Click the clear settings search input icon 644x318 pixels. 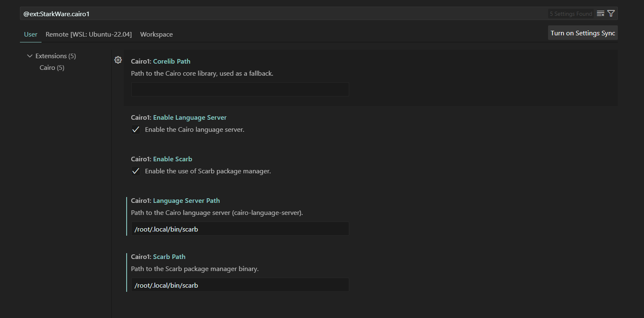(600, 14)
